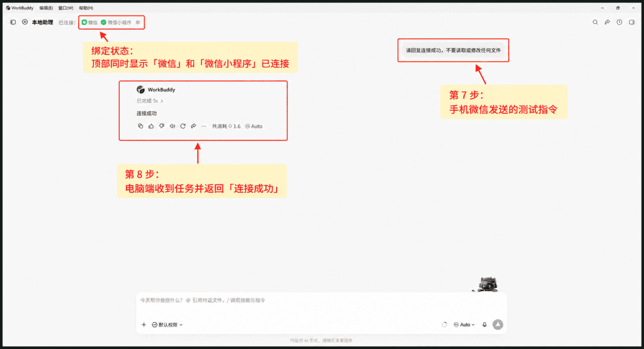Maximize or restore the WorkBuddy window

pyautogui.click(x=618, y=8)
